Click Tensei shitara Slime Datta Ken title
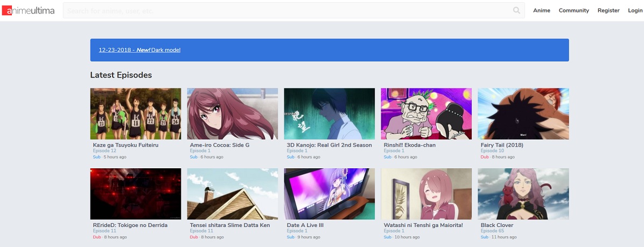Screen dimensions: 644x247 [x=230, y=225]
